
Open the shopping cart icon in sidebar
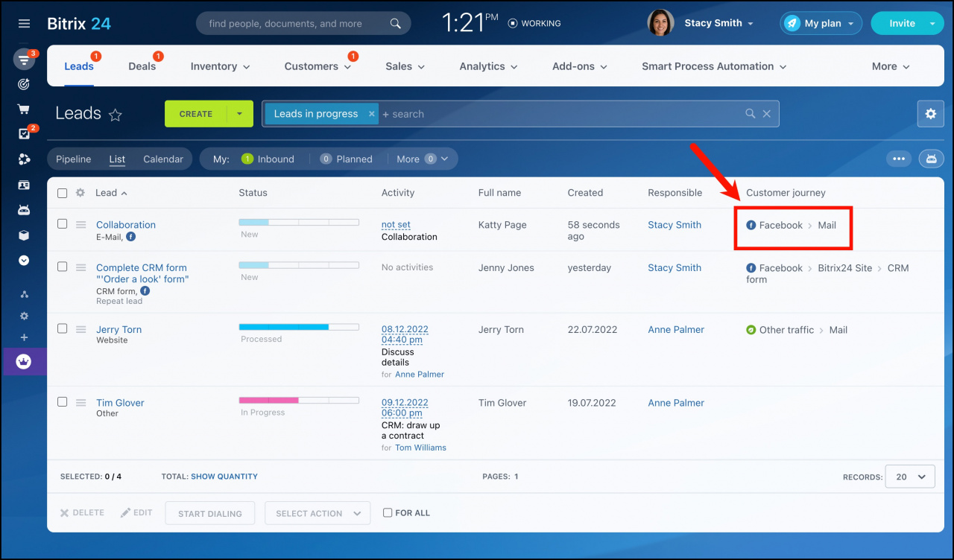click(24, 109)
